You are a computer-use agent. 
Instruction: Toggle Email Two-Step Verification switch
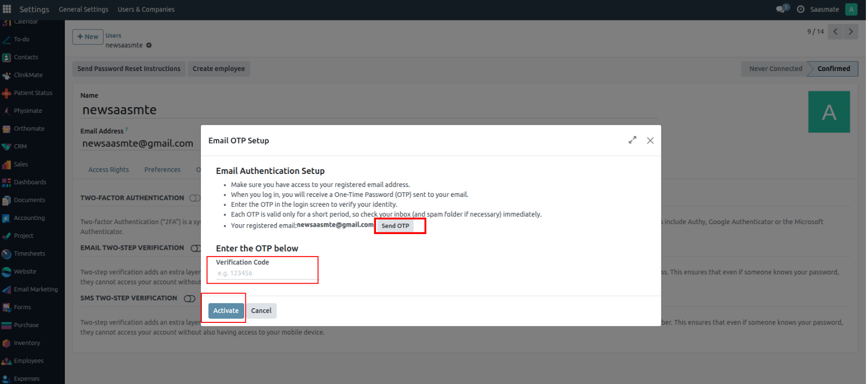pyautogui.click(x=195, y=248)
